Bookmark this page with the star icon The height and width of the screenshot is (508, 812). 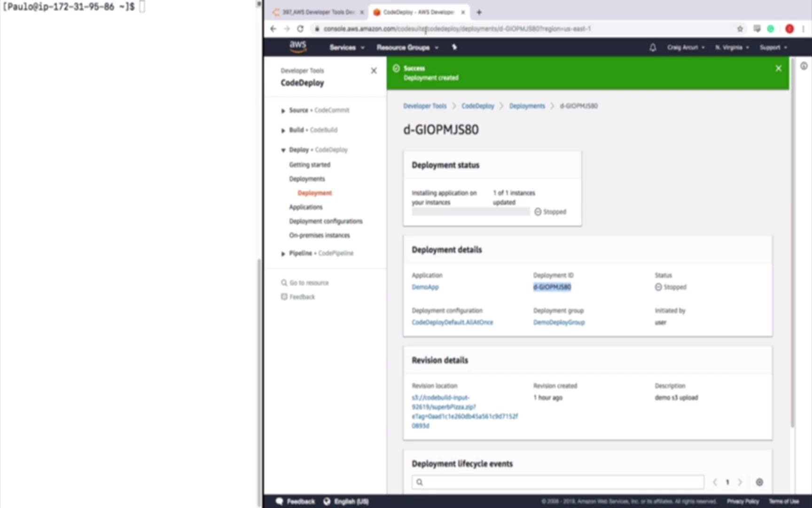(740, 29)
